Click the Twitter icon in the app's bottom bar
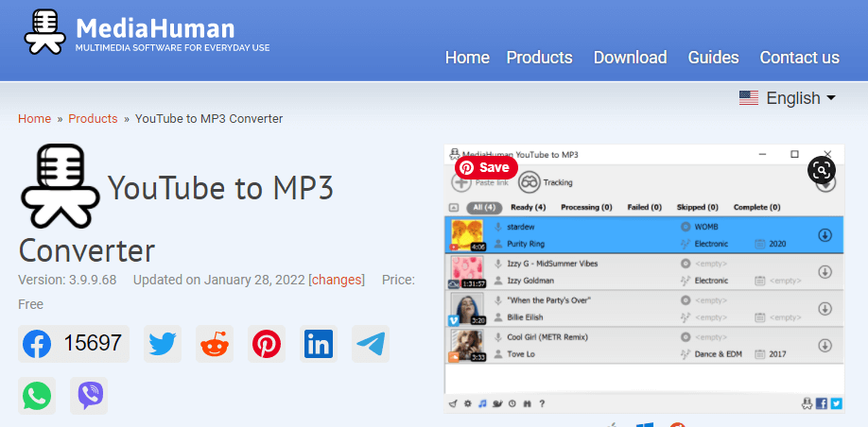868x427 pixels. pos(836,403)
